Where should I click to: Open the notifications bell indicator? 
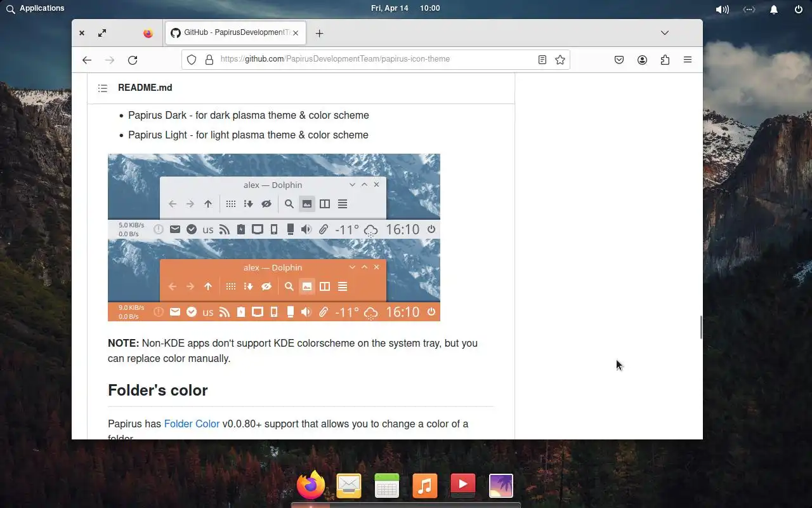(x=774, y=9)
